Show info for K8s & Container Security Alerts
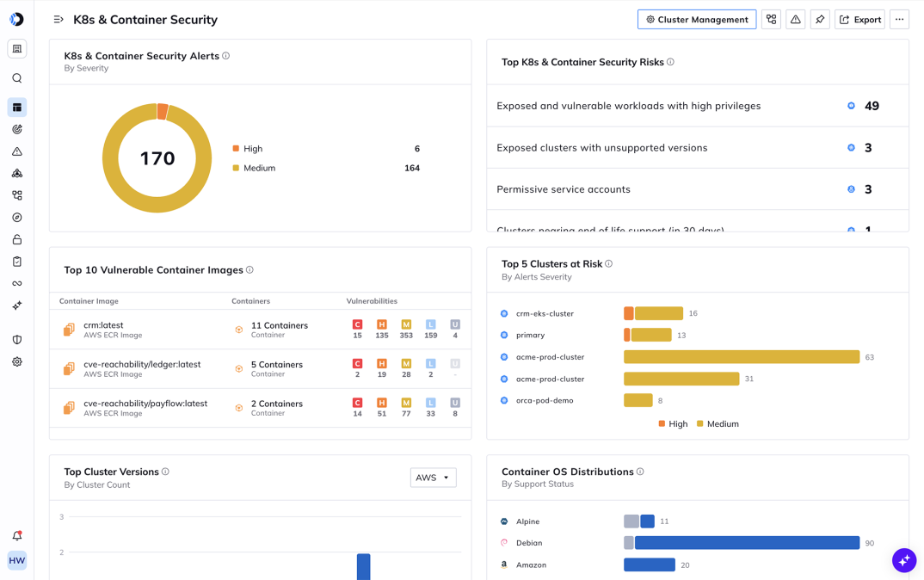924x580 pixels. point(225,56)
